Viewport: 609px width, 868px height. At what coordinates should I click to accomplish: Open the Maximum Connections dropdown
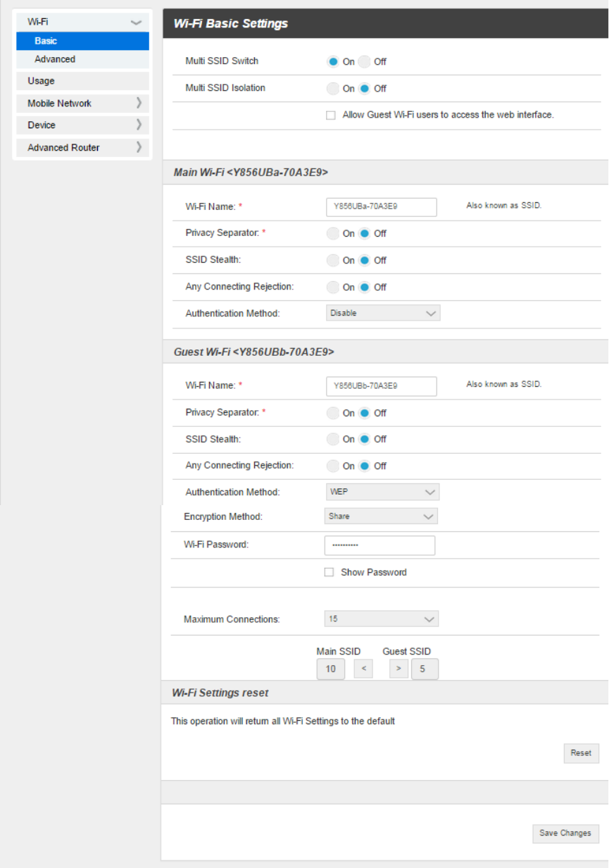382,619
